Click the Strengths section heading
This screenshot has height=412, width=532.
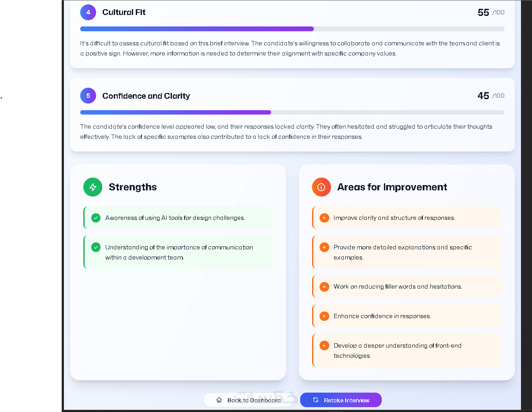coord(133,187)
